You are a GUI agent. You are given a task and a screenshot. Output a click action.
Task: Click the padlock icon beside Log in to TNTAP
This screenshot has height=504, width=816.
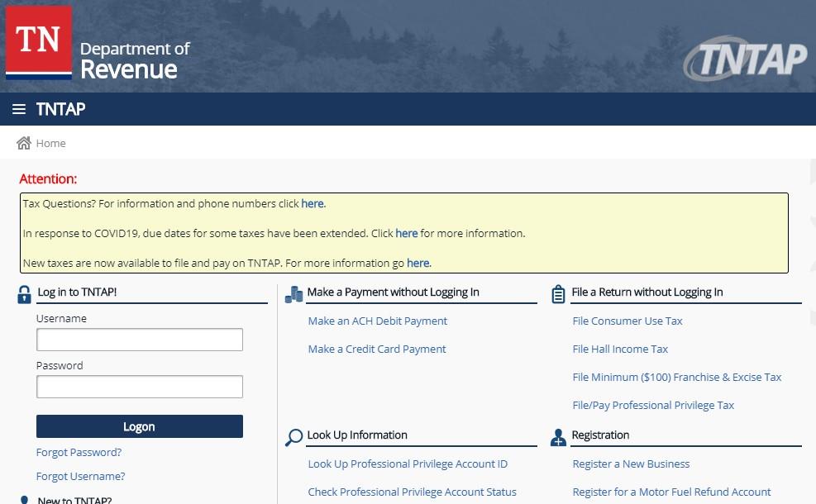click(24, 294)
